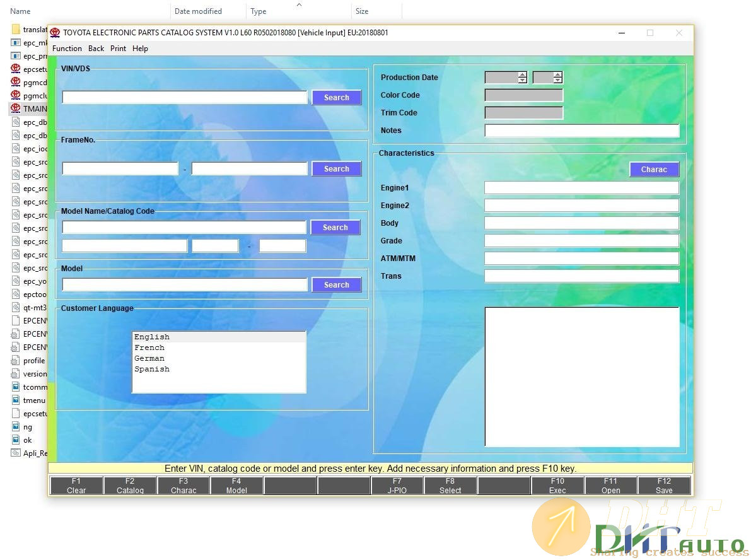The width and height of the screenshot is (751, 560).
Task: Click the Search button in the FrameNo. section
Action: click(x=337, y=168)
